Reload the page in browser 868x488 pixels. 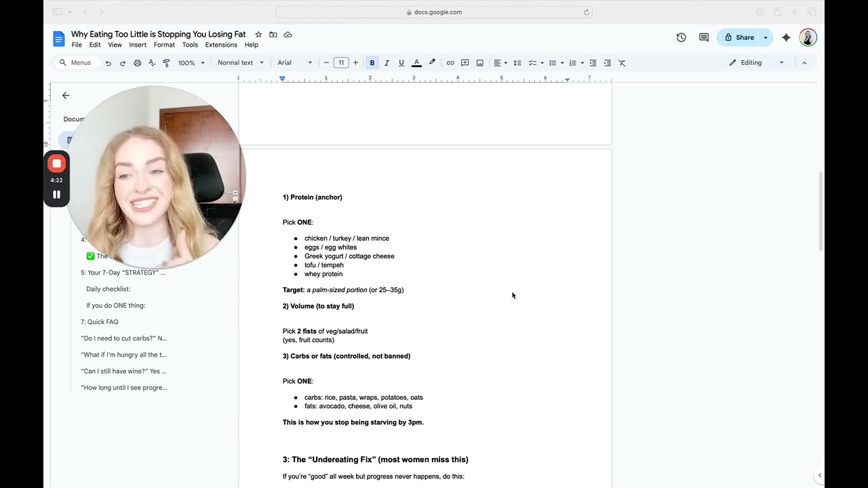[x=587, y=12]
